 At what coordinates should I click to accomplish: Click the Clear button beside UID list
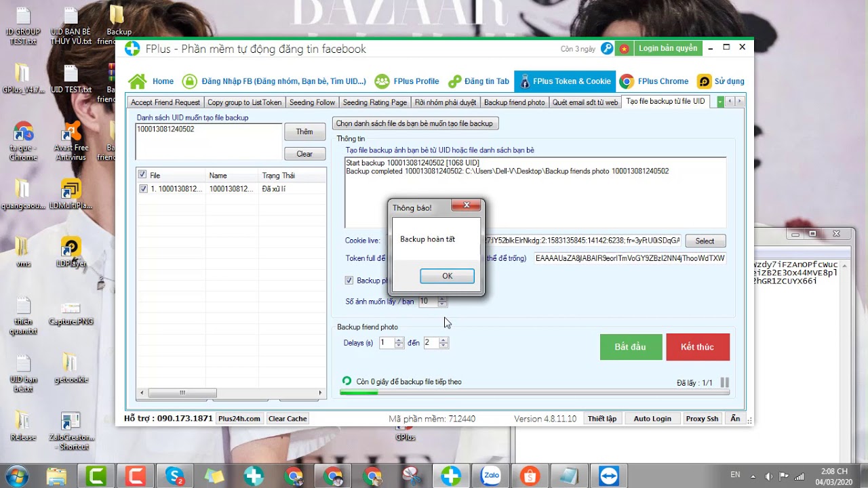[304, 154]
